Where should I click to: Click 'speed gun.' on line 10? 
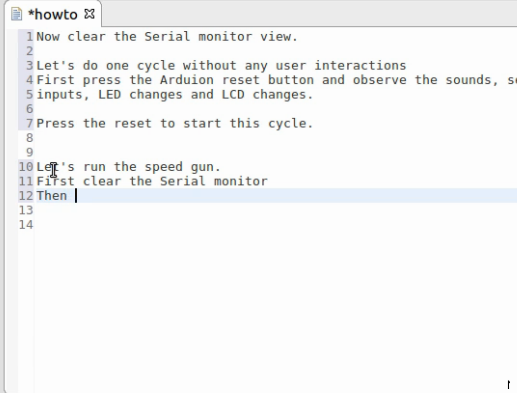(182, 167)
